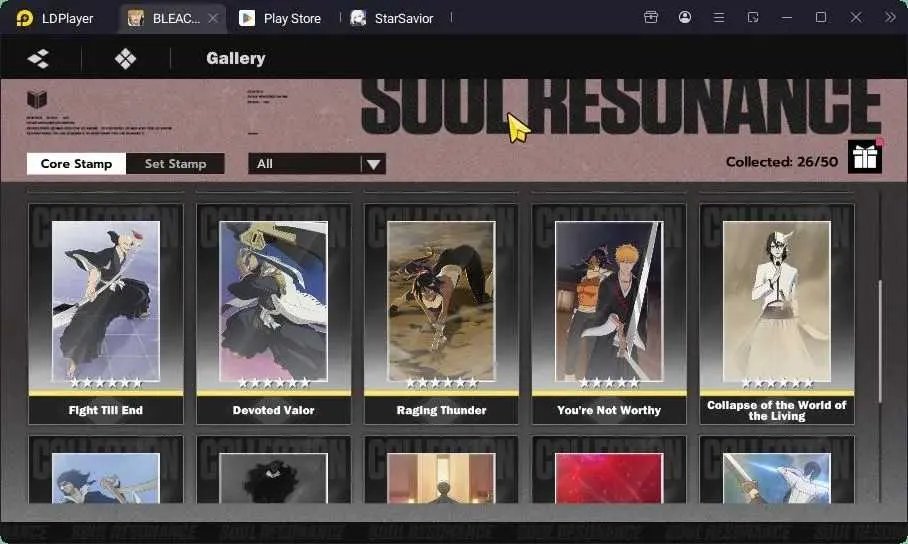
Task: Open Collapse of the World of the Living card
Action: click(777, 313)
